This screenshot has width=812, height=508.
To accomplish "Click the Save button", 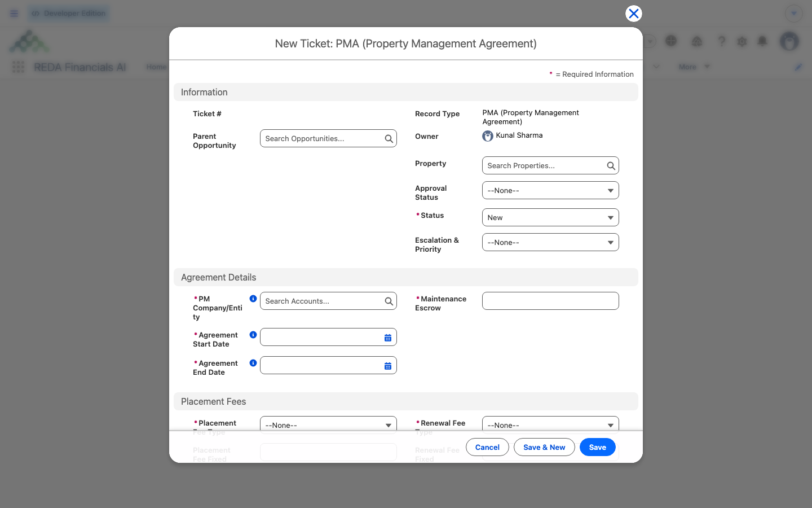I will coord(598,447).
